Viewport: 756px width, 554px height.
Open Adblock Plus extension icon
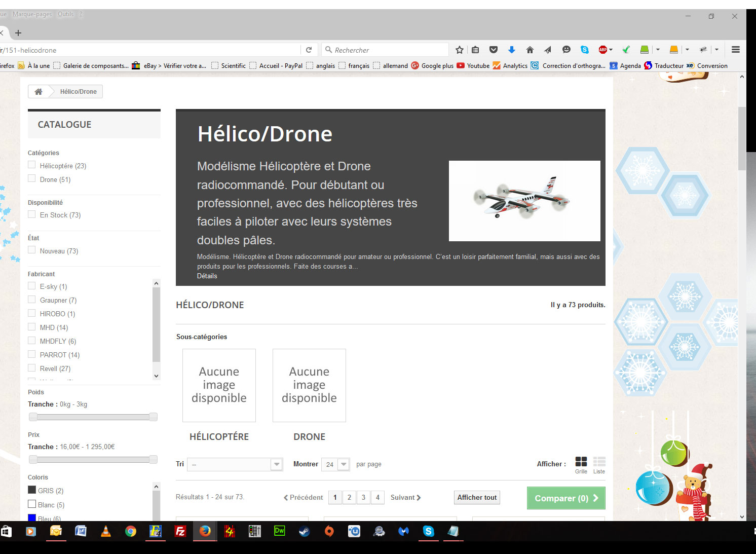[603, 50]
